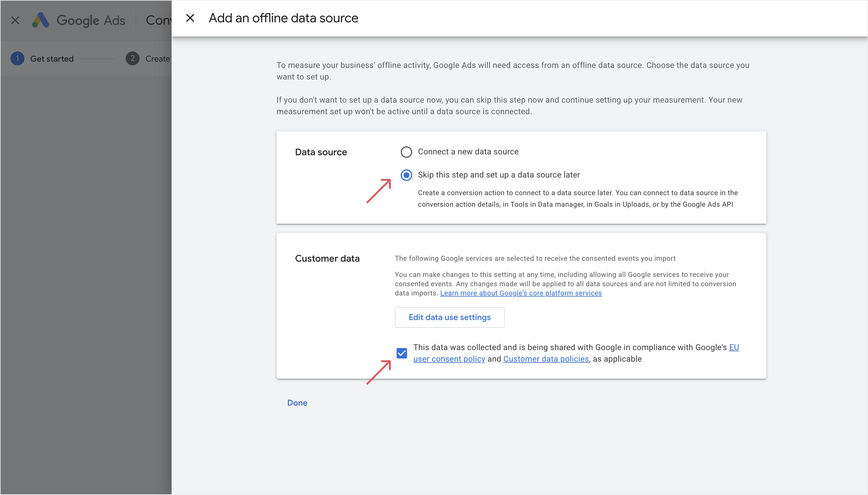Close the conversion setup with left X

(x=15, y=20)
